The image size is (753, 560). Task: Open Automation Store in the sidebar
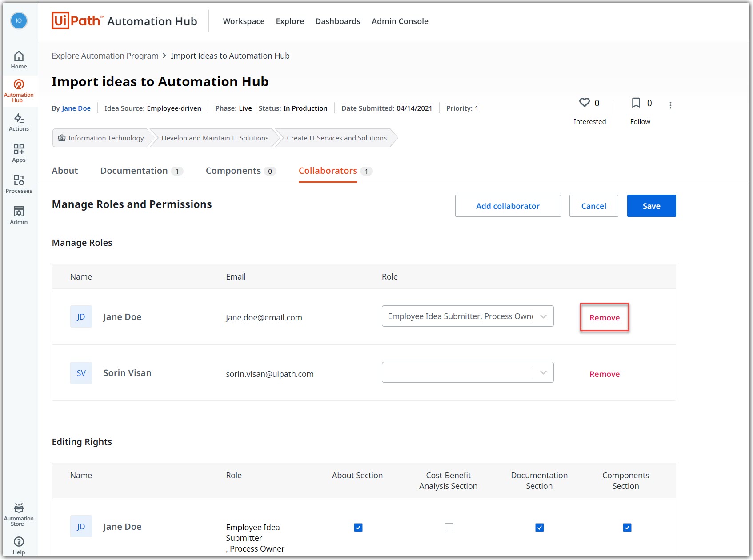click(x=19, y=515)
